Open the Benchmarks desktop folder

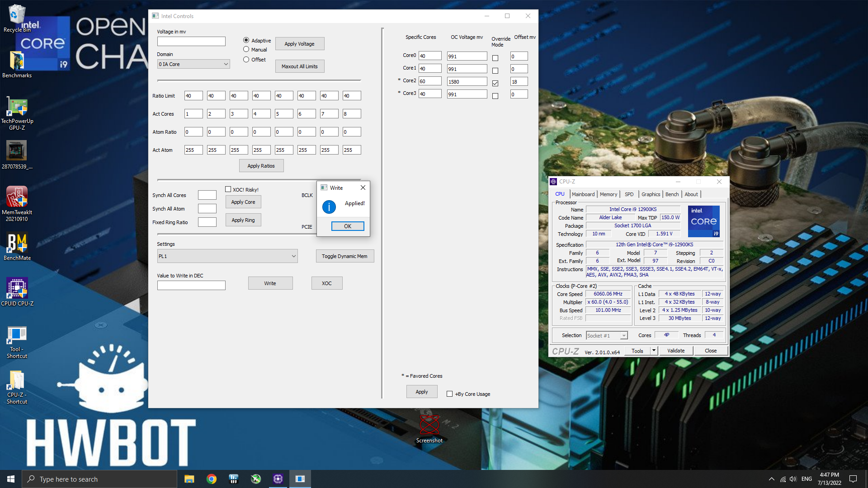tap(17, 64)
